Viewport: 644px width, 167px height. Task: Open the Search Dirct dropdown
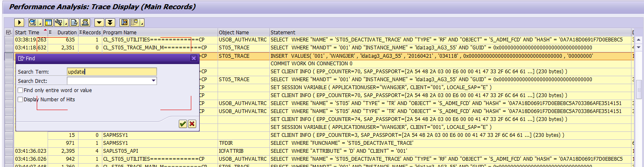(x=154, y=81)
